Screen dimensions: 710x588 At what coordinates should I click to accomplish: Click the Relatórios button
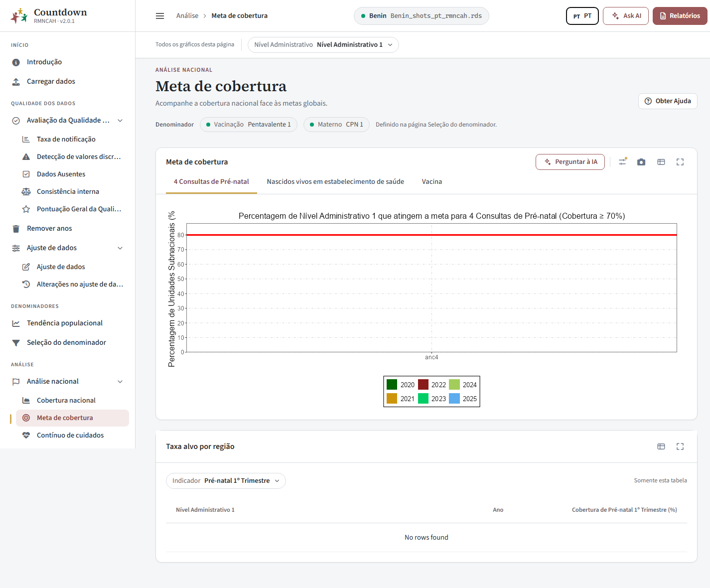coord(680,16)
